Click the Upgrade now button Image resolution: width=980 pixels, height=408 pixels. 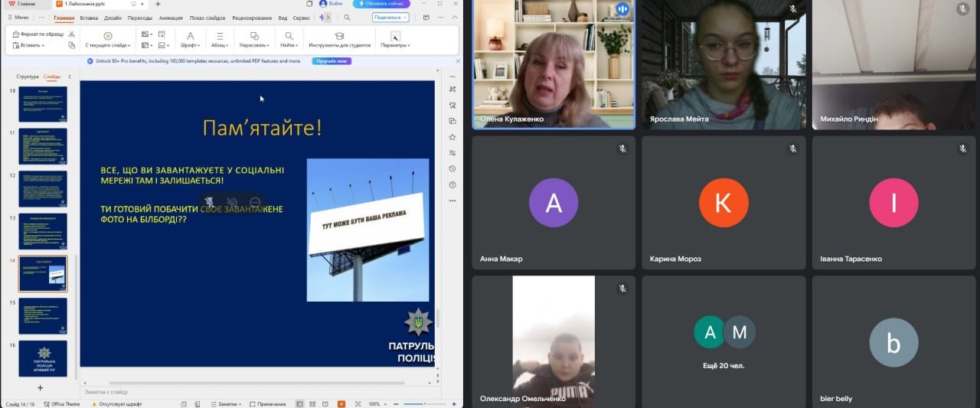[332, 61]
